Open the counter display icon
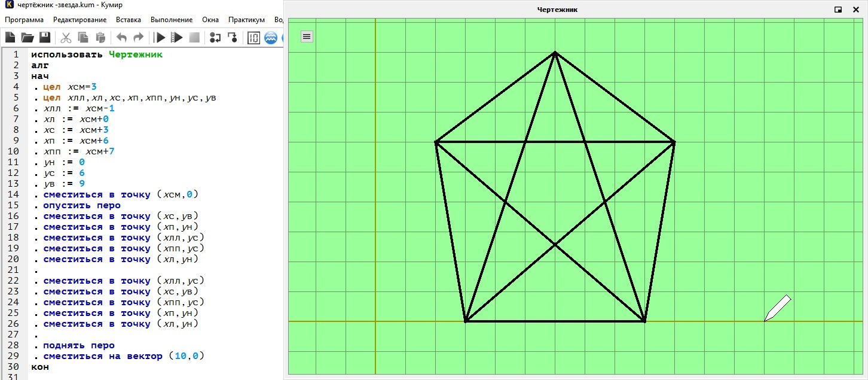868x380 pixels. coord(253,38)
